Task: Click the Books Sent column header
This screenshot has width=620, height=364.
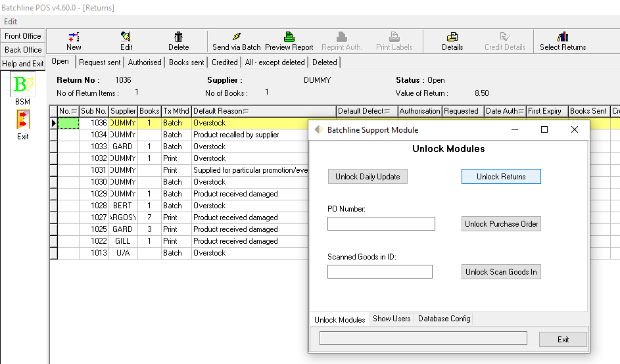Action: [588, 111]
